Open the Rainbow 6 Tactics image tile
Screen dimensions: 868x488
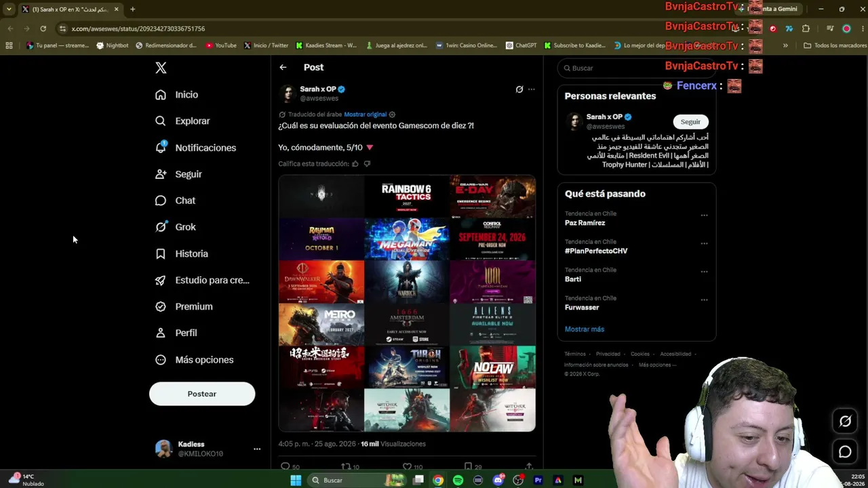click(x=407, y=197)
